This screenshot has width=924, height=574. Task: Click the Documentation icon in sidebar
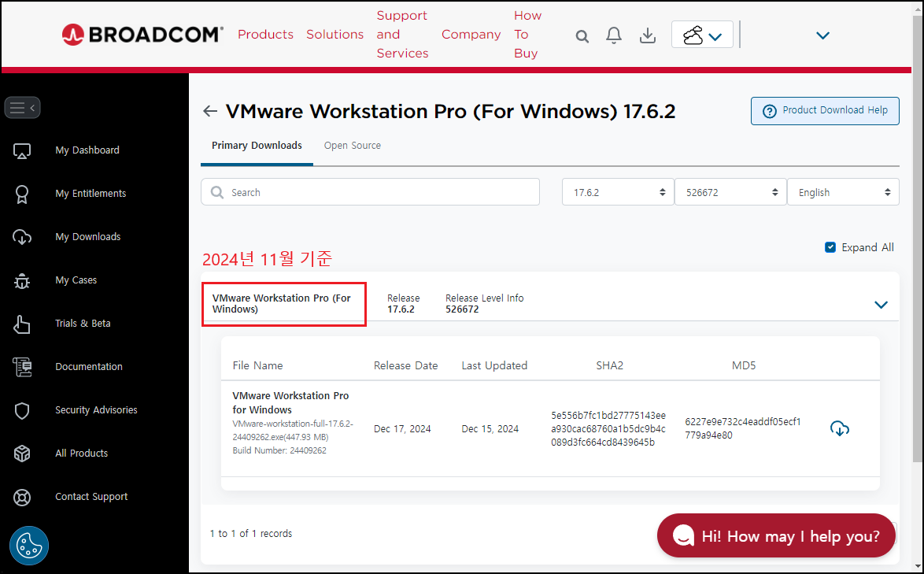pyautogui.click(x=22, y=367)
